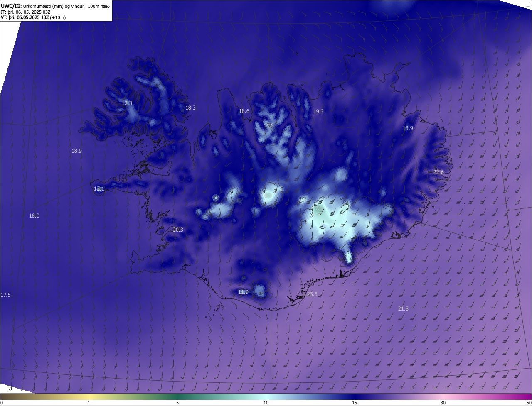The image size is (532, 406).
Task: Click the initial time line "IT: þri. 06. 05. 2025 03Z"
Action: tap(25, 12)
